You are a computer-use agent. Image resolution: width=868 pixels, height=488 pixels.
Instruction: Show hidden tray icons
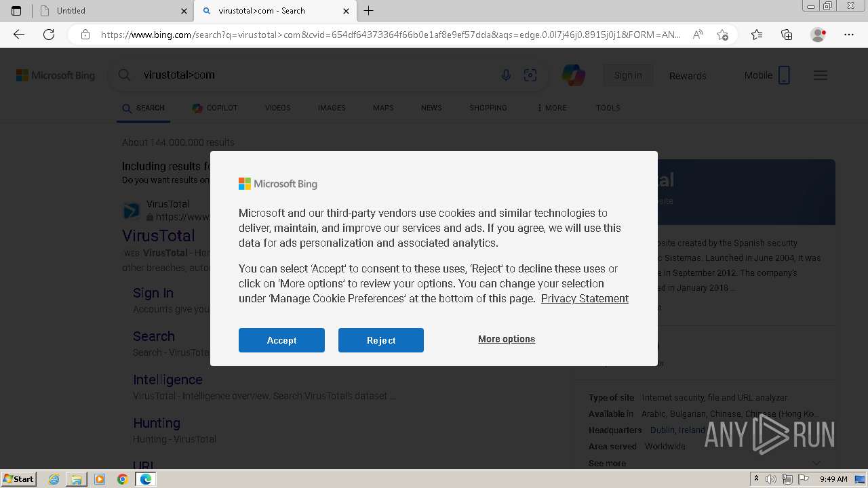[x=755, y=479]
